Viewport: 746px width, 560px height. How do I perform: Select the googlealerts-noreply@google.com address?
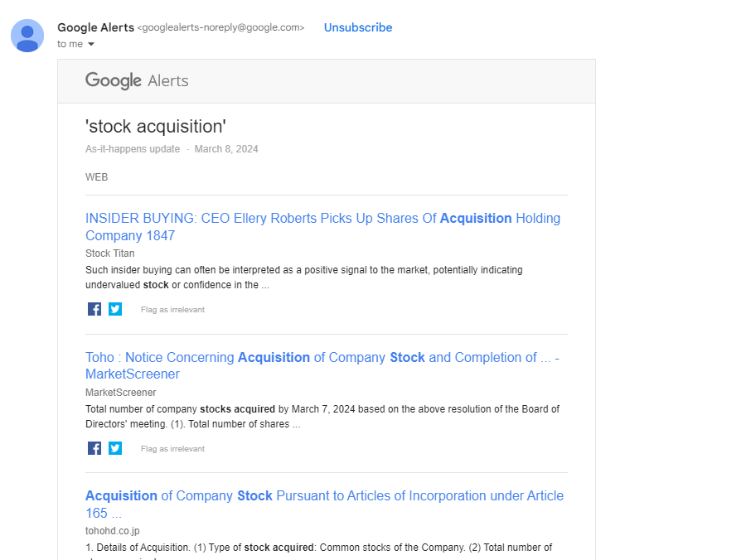(220, 27)
